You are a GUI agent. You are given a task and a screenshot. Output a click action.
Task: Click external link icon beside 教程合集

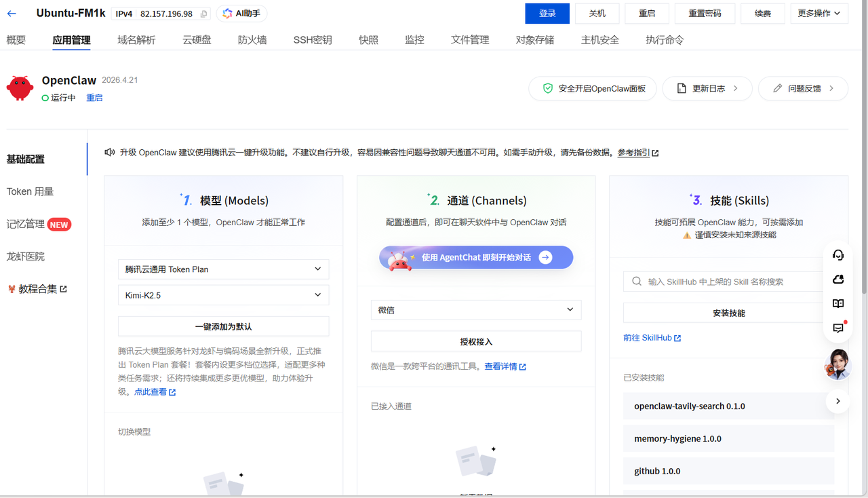click(x=64, y=289)
